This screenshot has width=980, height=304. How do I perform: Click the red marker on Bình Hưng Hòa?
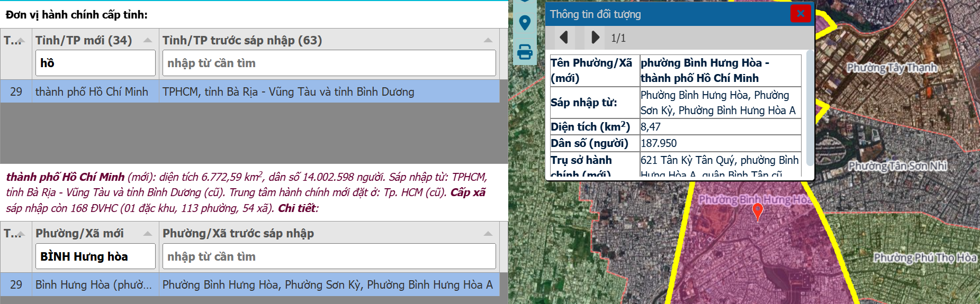tap(758, 211)
